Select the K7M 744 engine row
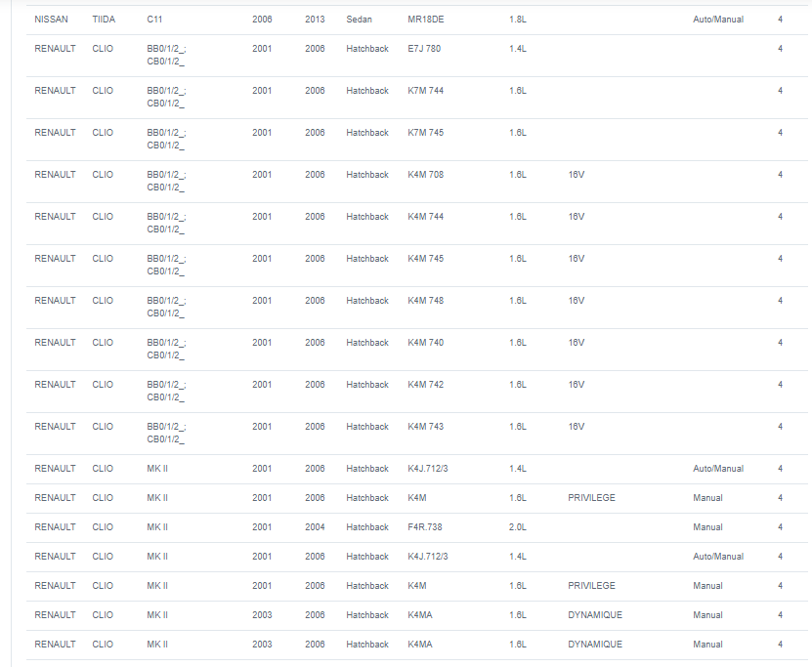Viewport: 812px width, 667px height. coord(417,98)
